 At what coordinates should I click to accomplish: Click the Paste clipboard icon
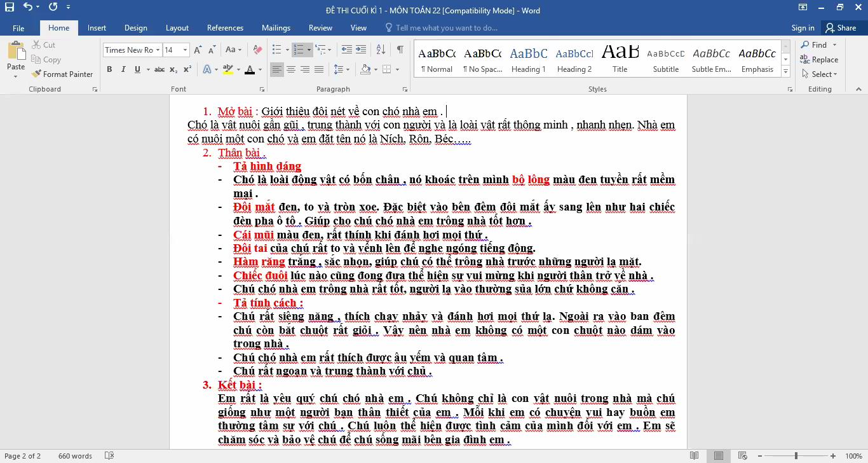16,52
